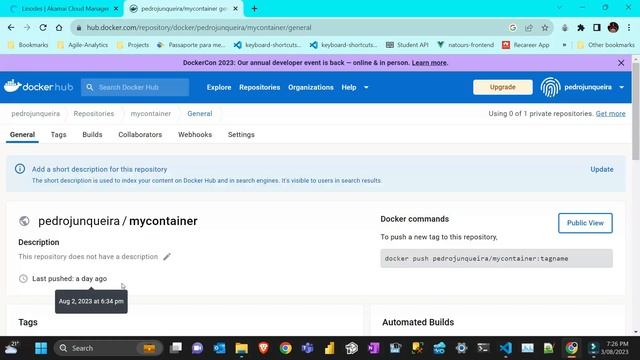The image size is (640, 360).
Task: Show more bookmarks overflow chevron
Action: [x=564, y=45]
